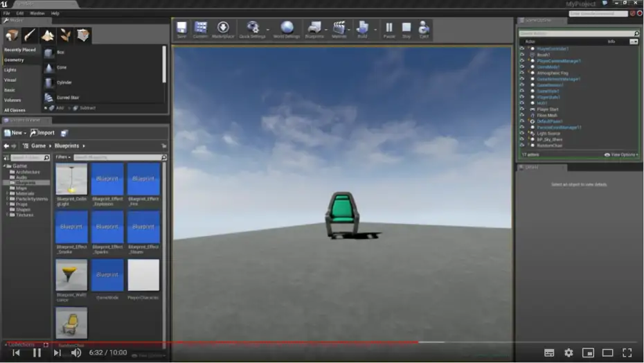Select the Geometry Editing mode cube icon

[x=83, y=35]
